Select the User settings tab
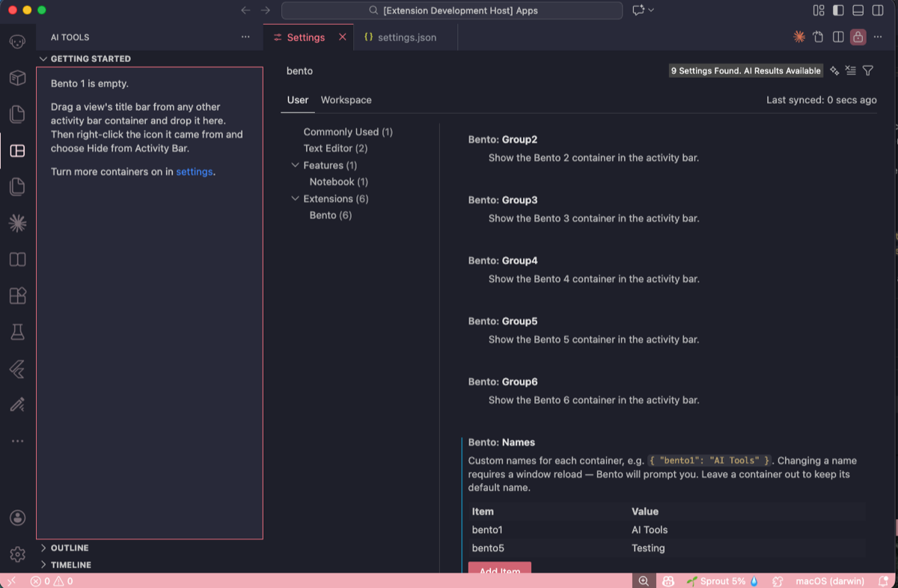The height and width of the screenshot is (588, 898). 298,100
